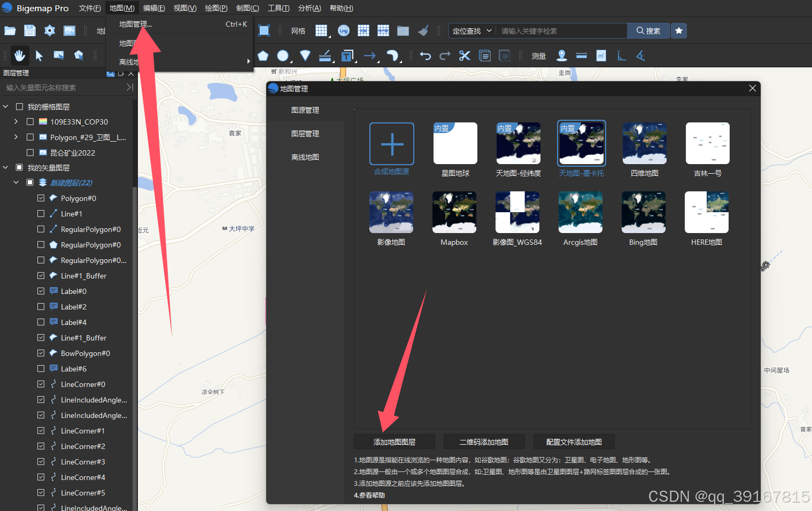This screenshot has width=812, height=511.
Task: Click the 二维码添加地图 button
Action: [484, 442]
